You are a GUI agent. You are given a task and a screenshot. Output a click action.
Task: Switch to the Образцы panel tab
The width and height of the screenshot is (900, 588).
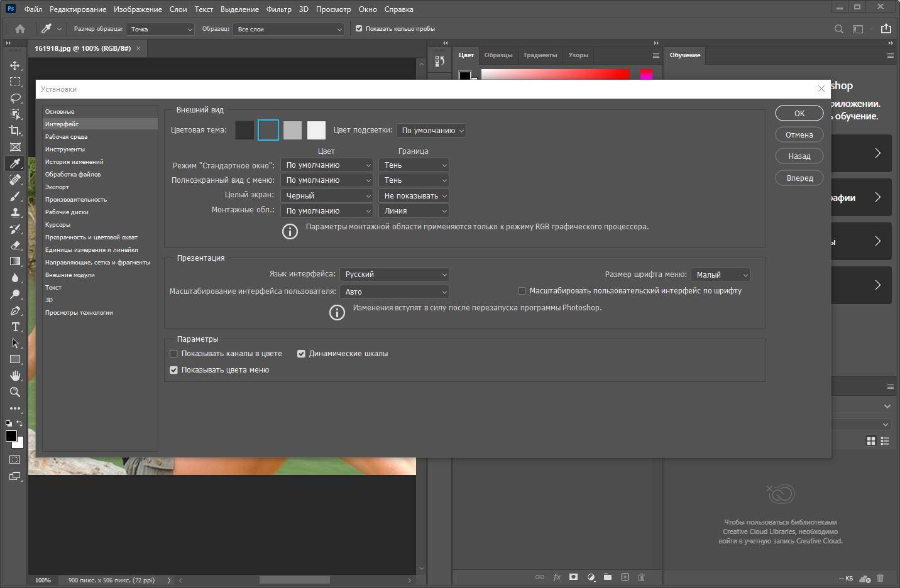[x=498, y=55]
